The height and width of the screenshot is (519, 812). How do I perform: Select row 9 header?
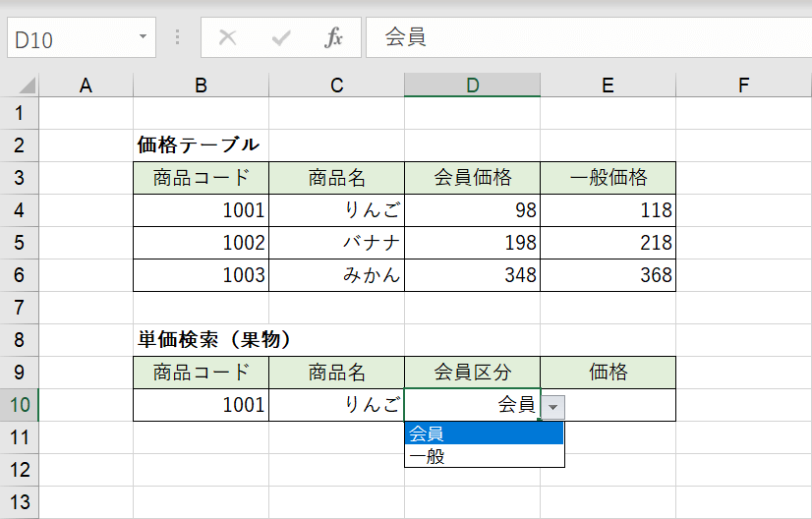coord(19,373)
